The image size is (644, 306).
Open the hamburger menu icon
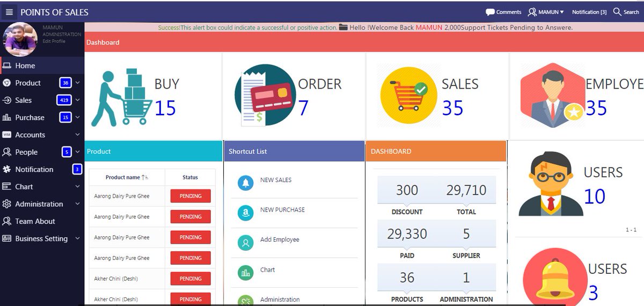point(9,12)
